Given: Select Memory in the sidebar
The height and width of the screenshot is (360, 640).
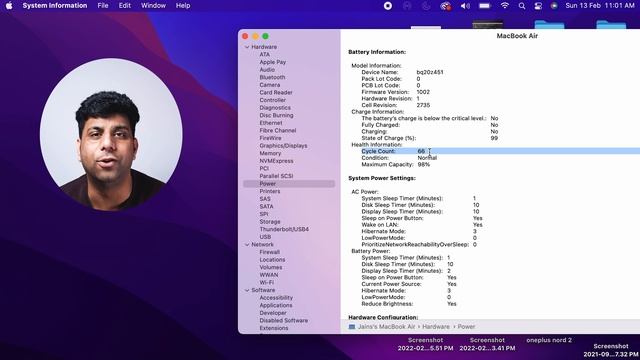Looking at the screenshot, I should coord(270,153).
